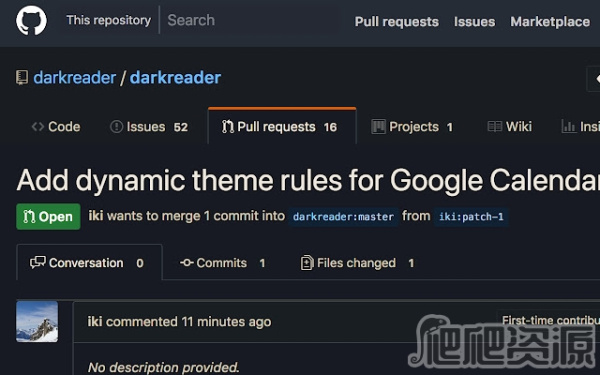Click the 11 minutes ago timestamp
Image resolution: width=600 pixels, height=375 pixels.
tap(226, 322)
